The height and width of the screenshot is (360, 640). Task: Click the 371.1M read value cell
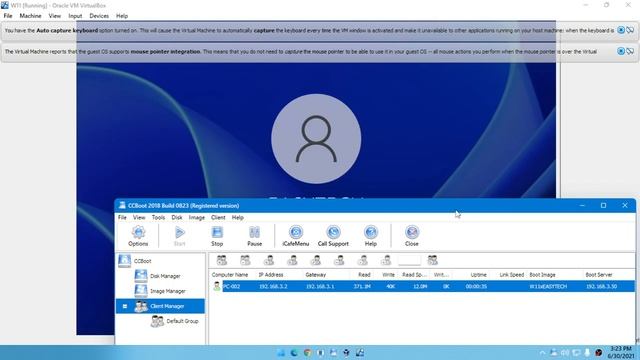coord(362,287)
